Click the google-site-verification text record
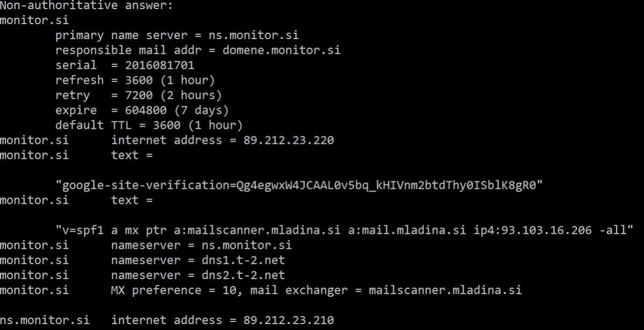This screenshot has width=644, height=330. click(x=299, y=186)
